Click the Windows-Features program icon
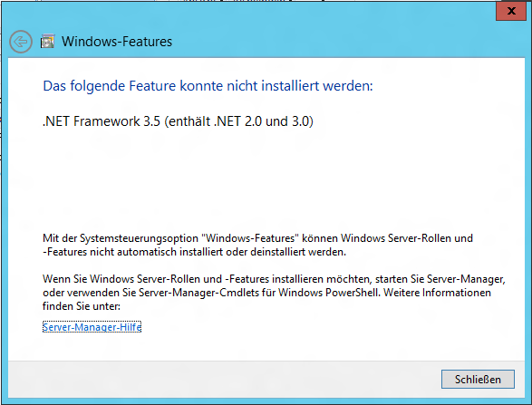Image resolution: width=532 pixels, height=405 pixels. (47, 42)
